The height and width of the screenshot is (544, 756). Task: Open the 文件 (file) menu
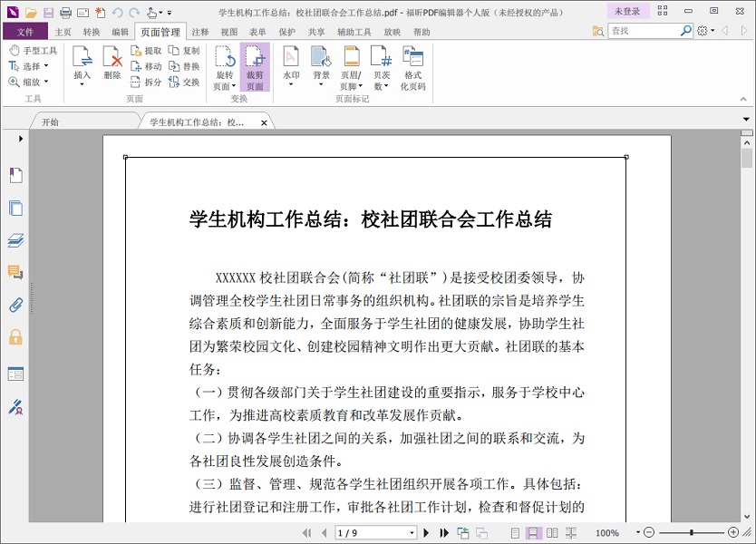[x=25, y=32]
